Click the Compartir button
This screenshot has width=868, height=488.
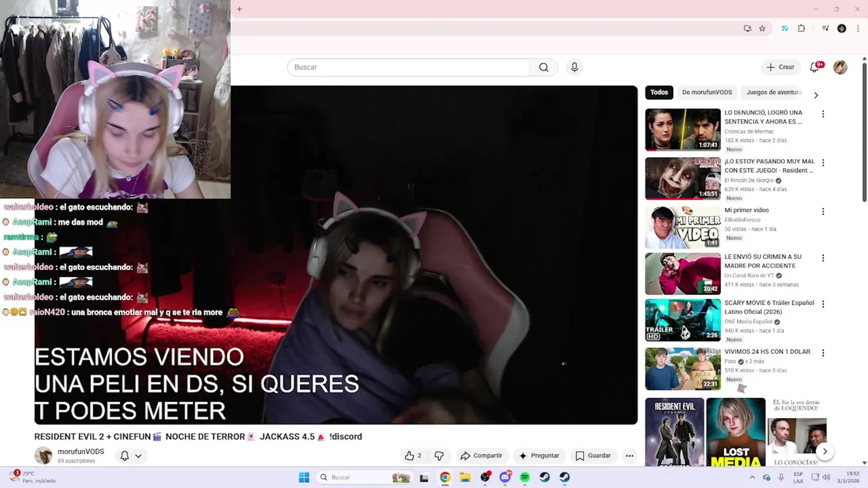pos(481,455)
